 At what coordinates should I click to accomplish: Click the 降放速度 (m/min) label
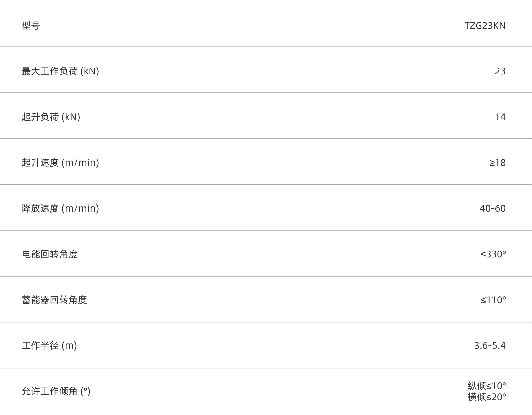(60, 208)
